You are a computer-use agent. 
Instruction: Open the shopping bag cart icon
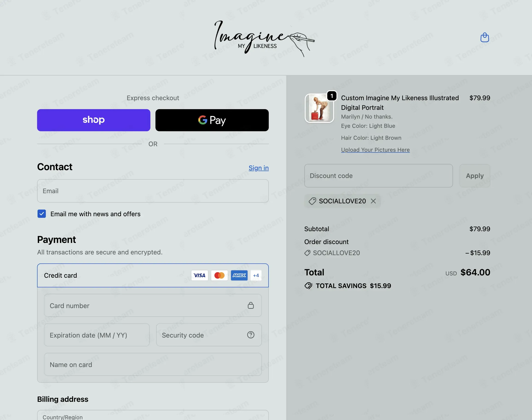pyautogui.click(x=485, y=37)
